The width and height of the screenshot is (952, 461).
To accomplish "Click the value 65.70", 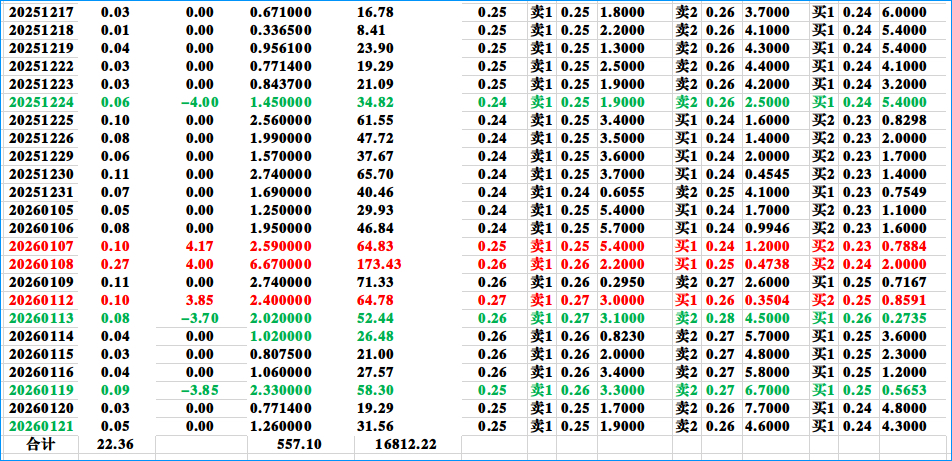I will point(375,175).
